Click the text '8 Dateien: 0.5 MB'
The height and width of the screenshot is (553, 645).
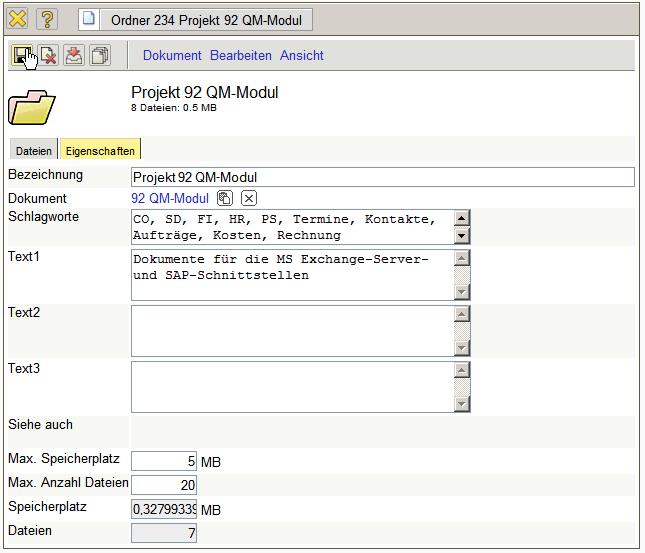(x=174, y=108)
